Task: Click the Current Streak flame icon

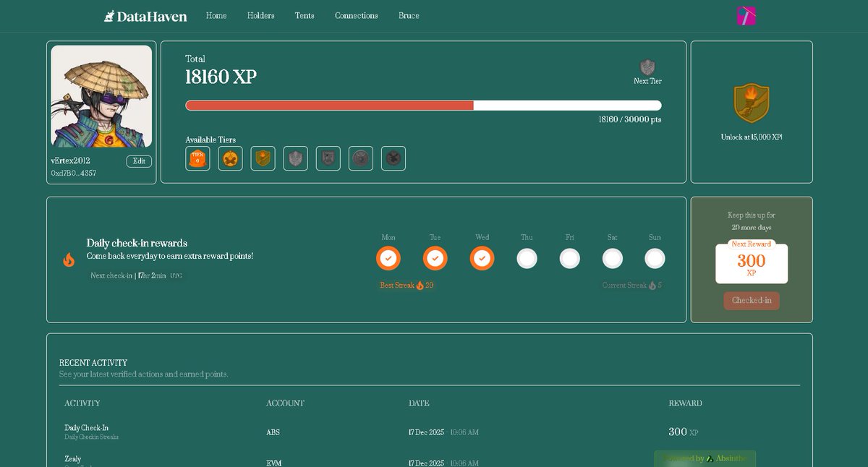Action: pyautogui.click(x=652, y=286)
